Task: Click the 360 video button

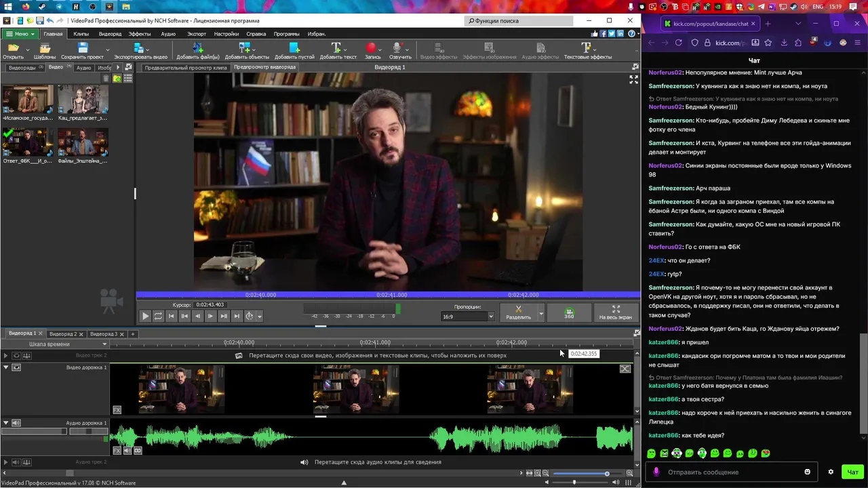Action: [x=569, y=312]
